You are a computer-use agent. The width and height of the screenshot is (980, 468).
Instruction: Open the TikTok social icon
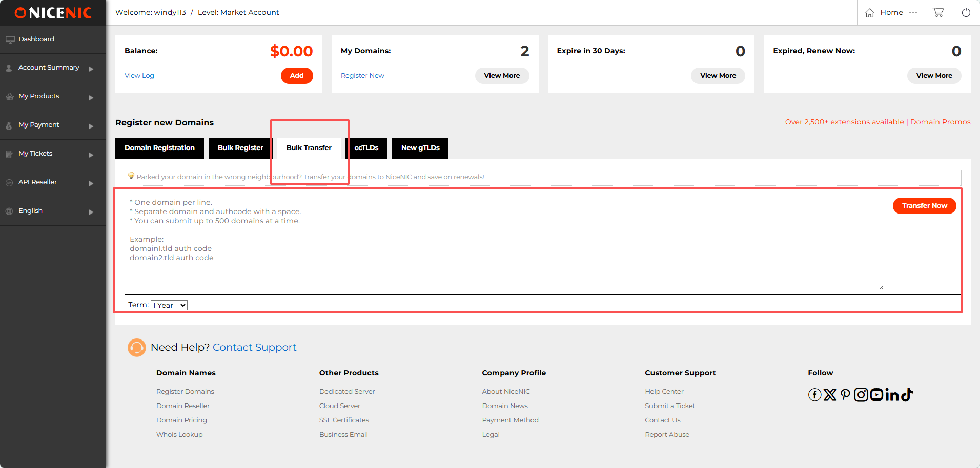[907, 394]
